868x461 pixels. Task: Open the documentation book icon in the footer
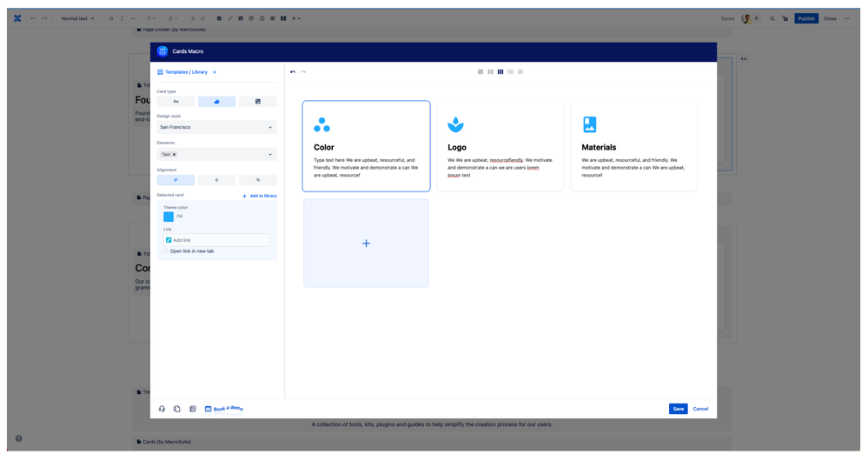coord(193,409)
